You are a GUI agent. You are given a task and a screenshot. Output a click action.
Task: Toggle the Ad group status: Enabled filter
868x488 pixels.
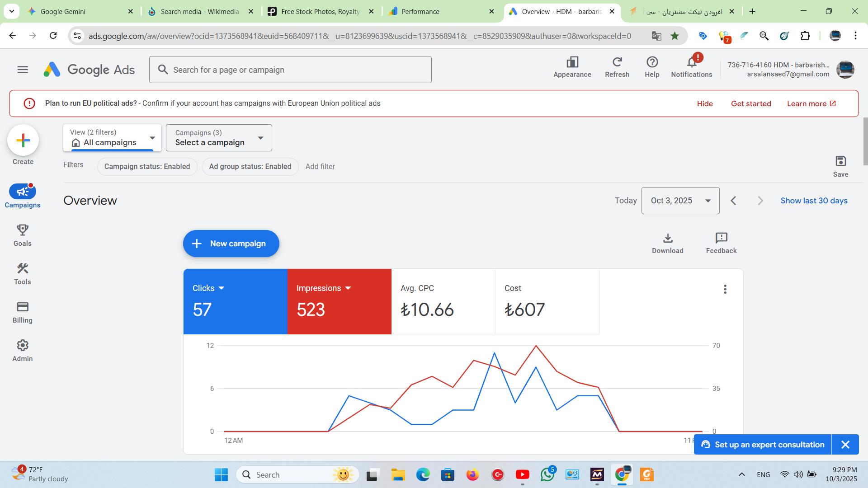click(x=250, y=166)
